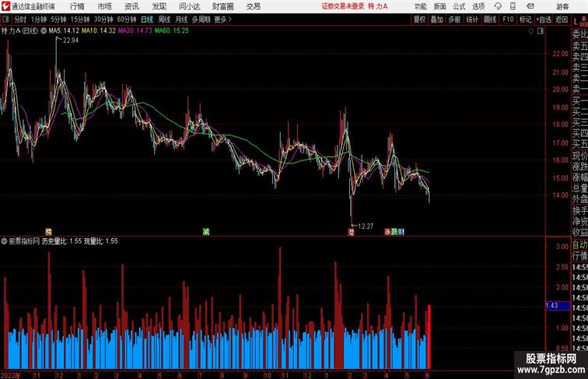The height and width of the screenshot is (379, 588).
Task: Click the 特力A stock name in title bar
Action: tap(378, 6)
